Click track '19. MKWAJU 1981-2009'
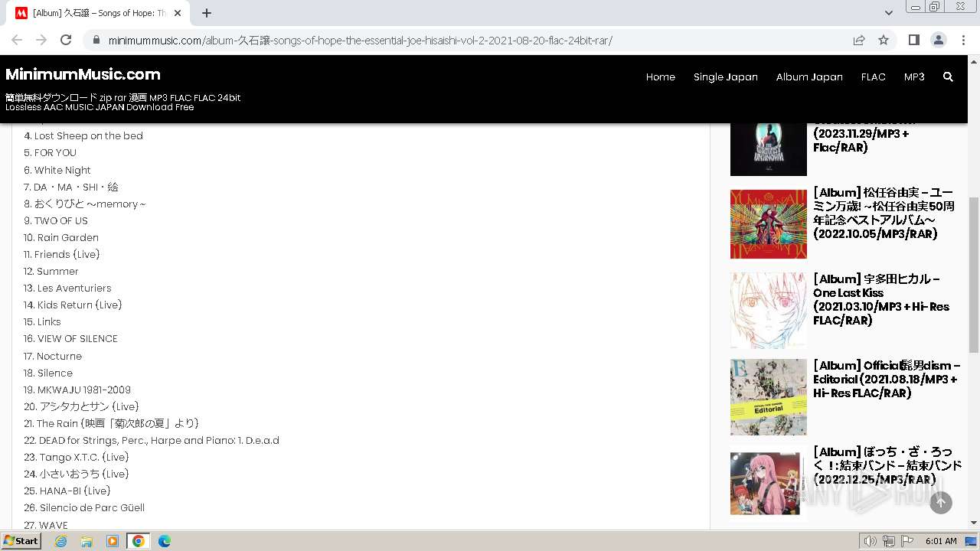This screenshot has height=551, width=980. point(77,390)
